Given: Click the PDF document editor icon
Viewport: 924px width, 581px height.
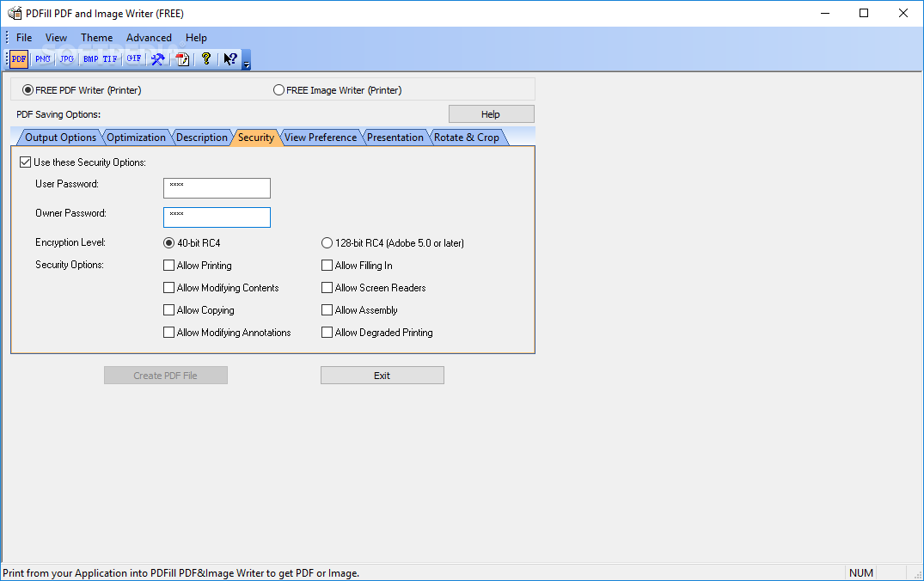Looking at the screenshot, I should click(x=182, y=59).
